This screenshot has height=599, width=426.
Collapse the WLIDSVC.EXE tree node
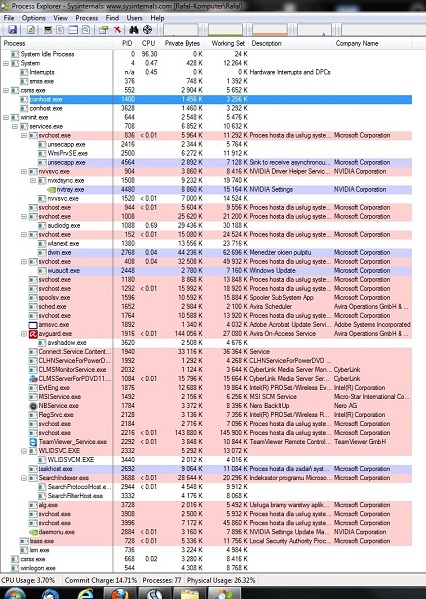24,451
